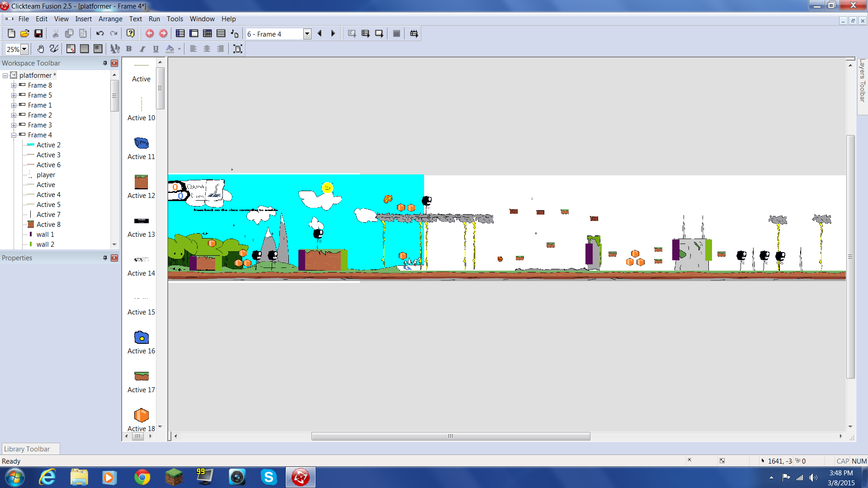Choose the font icon
The image size is (868, 488).
[x=115, y=49]
